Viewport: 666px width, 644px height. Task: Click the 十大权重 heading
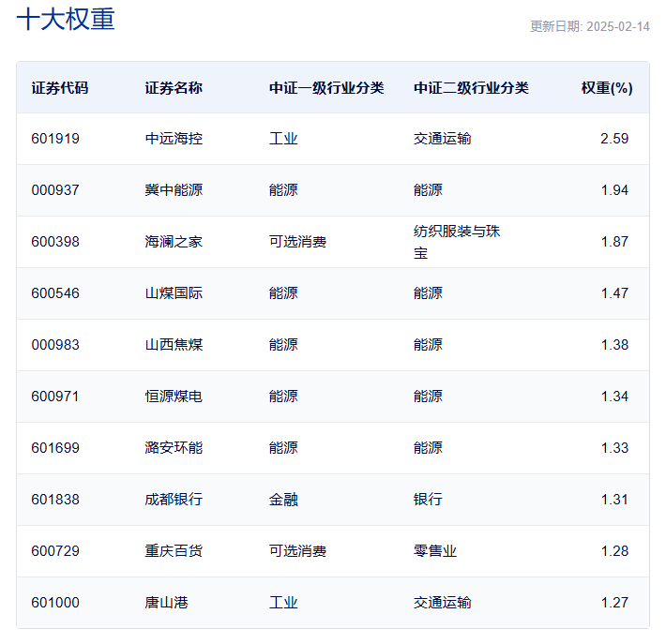point(66,19)
